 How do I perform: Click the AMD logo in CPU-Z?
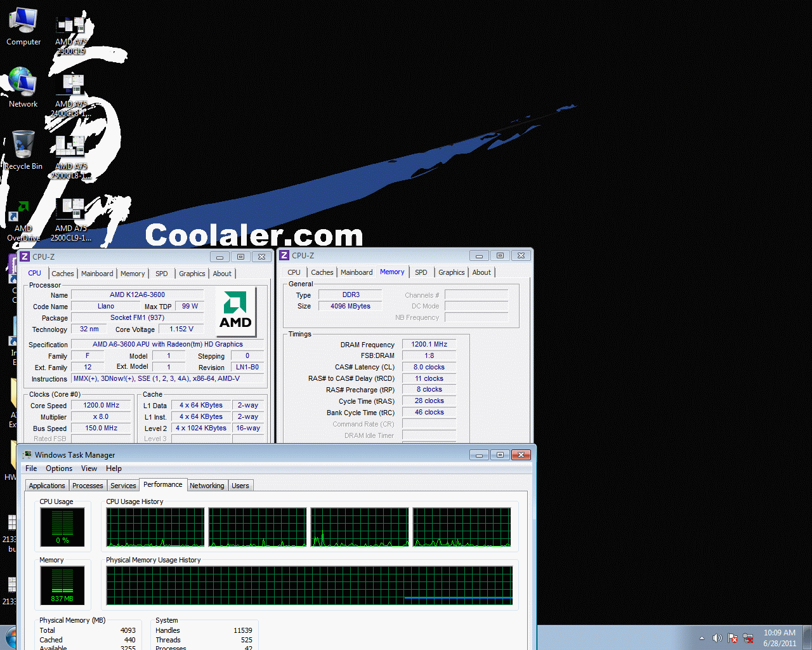click(235, 311)
